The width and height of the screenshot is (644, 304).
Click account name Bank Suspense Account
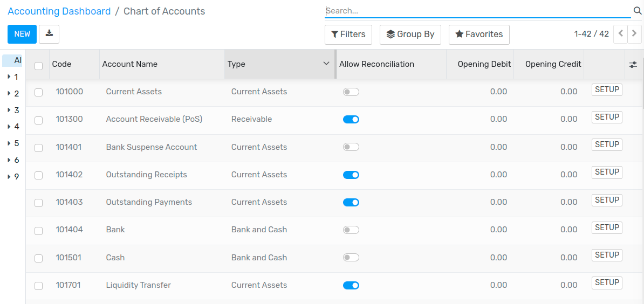[x=152, y=147]
